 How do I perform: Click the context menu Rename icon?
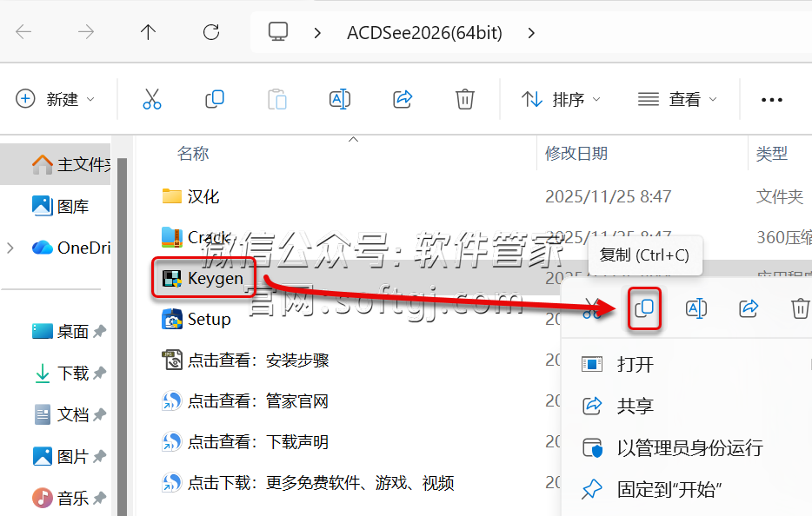[696, 308]
